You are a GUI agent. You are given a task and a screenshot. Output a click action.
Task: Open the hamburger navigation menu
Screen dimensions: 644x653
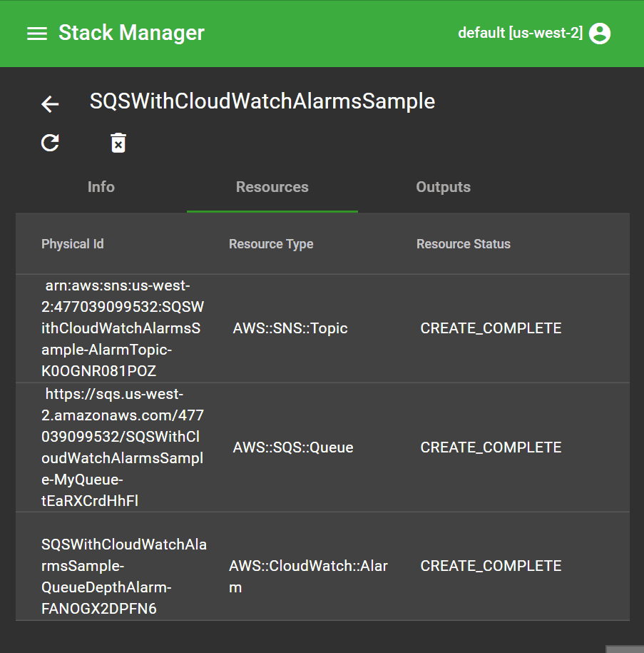click(x=37, y=34)
